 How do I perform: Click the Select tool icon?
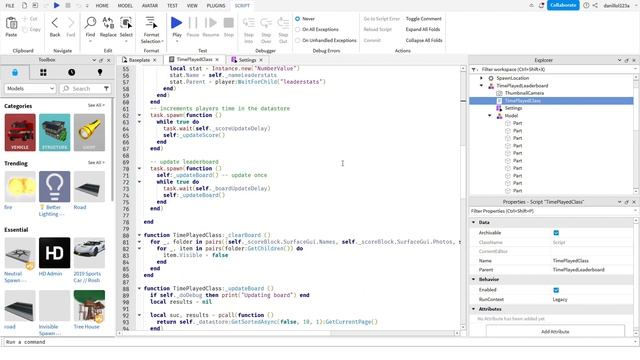[126, 23]
